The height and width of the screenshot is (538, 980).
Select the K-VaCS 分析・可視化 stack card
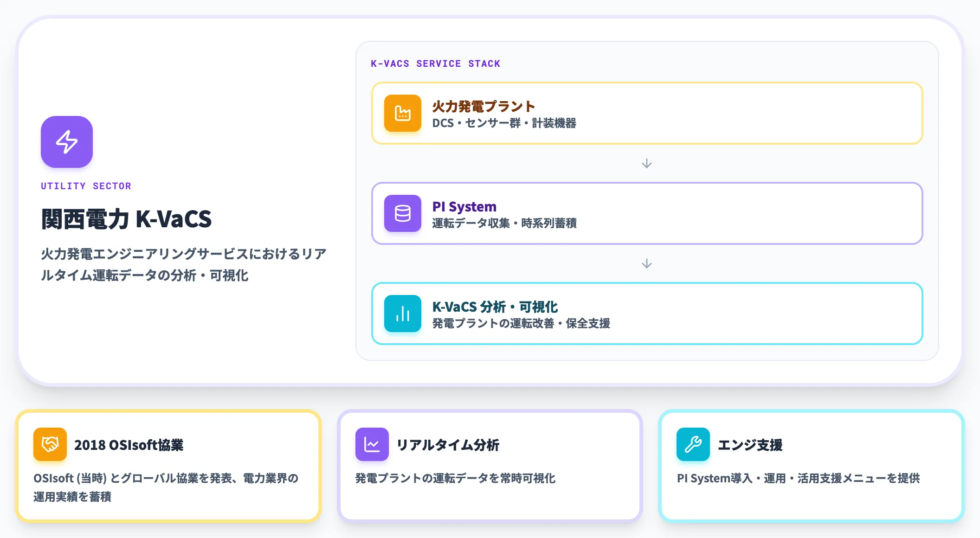tap(647, 314)
